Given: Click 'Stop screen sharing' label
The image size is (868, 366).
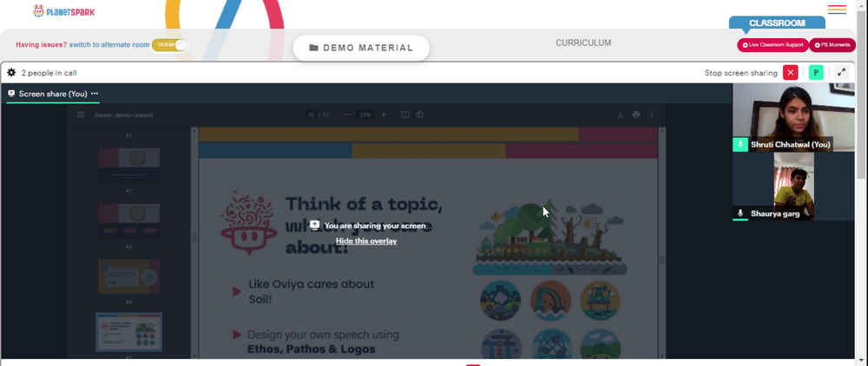Looking at the screenshot, I should coord(740,73).
